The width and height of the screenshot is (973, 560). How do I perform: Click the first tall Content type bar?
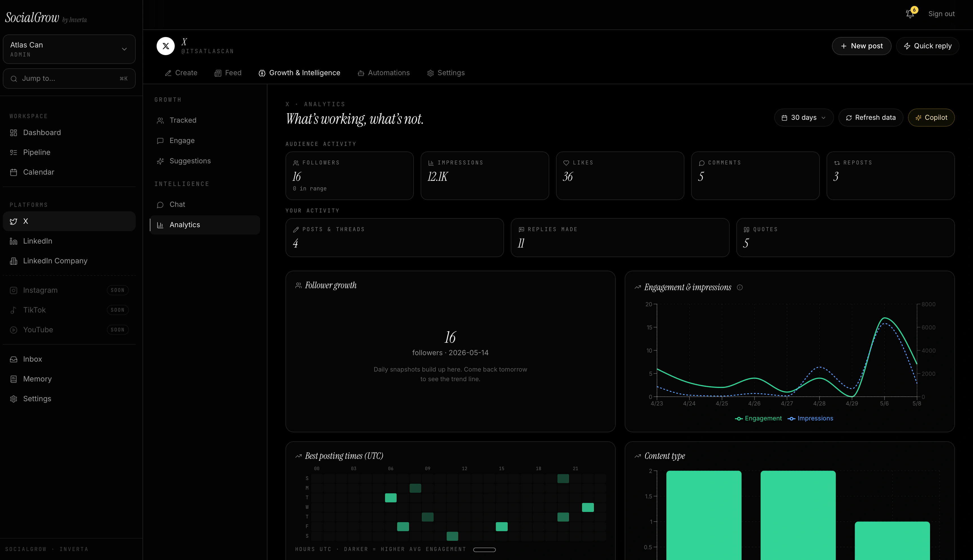704,515
